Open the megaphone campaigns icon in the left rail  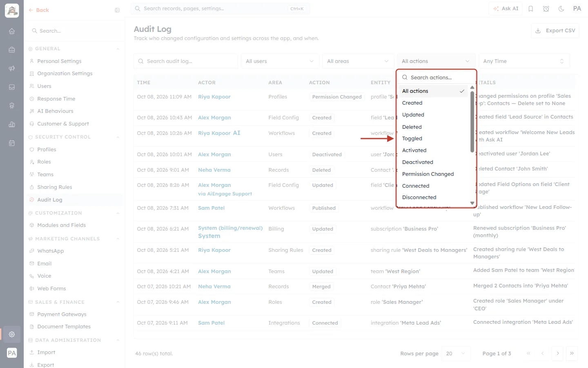click(x=12, y=68)
